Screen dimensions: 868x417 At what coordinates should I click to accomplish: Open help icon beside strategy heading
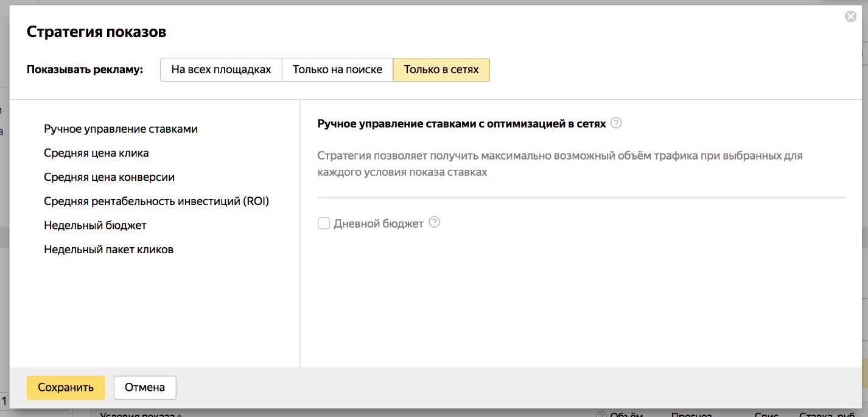click(616, 124)
